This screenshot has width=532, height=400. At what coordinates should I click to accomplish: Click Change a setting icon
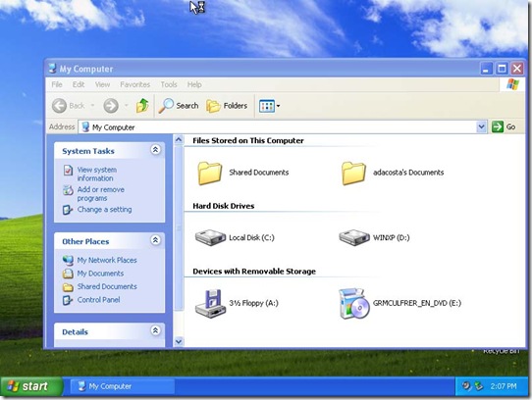[68, 210]
